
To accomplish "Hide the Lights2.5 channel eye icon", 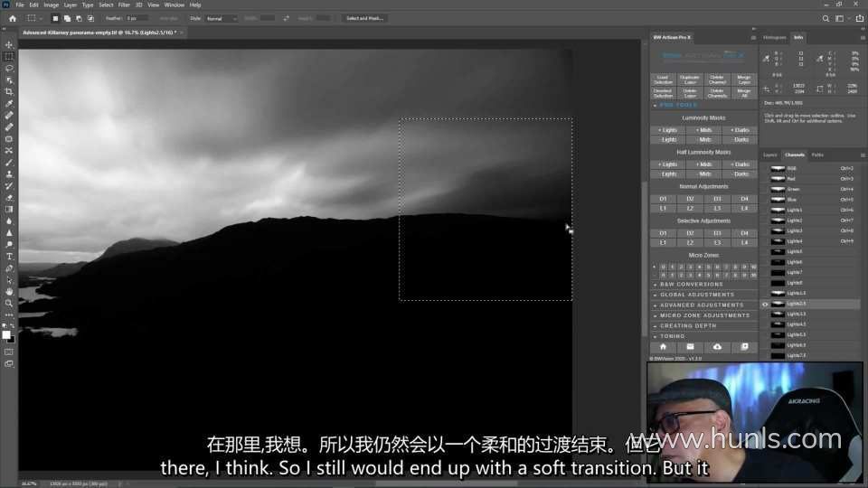I will (x=765, y=304).
